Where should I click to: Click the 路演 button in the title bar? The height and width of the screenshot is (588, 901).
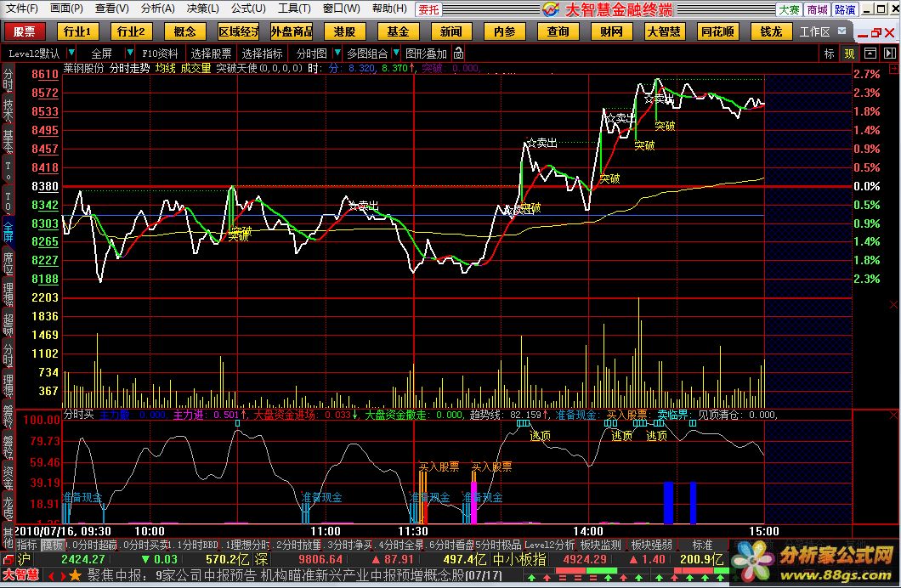click(845, 9)
